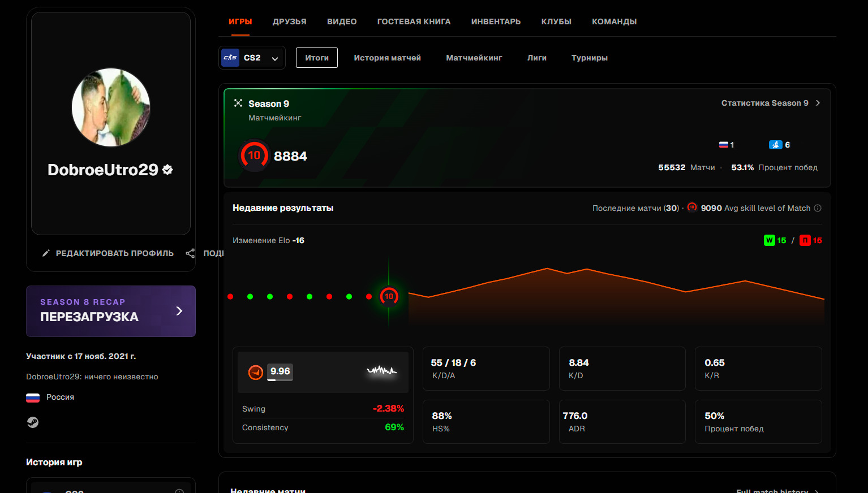The image size is (868, 493).
Task: Go to the ВИДЕО tab
Action: (342, 21)
